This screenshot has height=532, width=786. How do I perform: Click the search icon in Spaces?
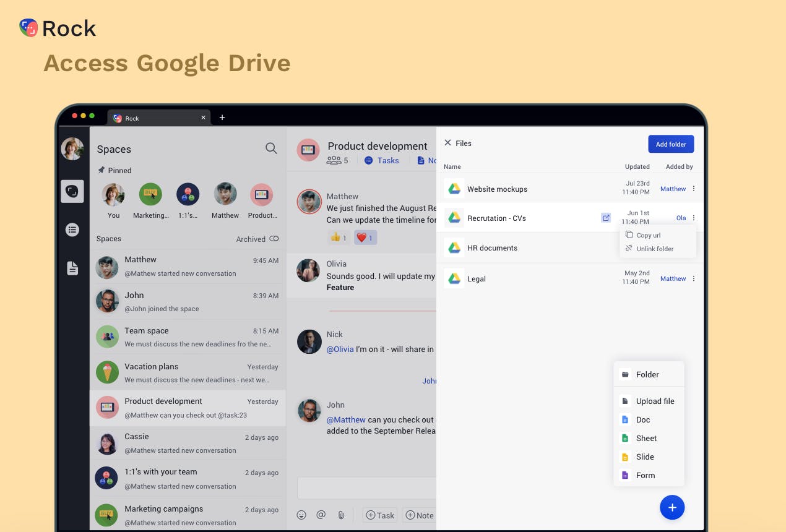pos(271,148)
